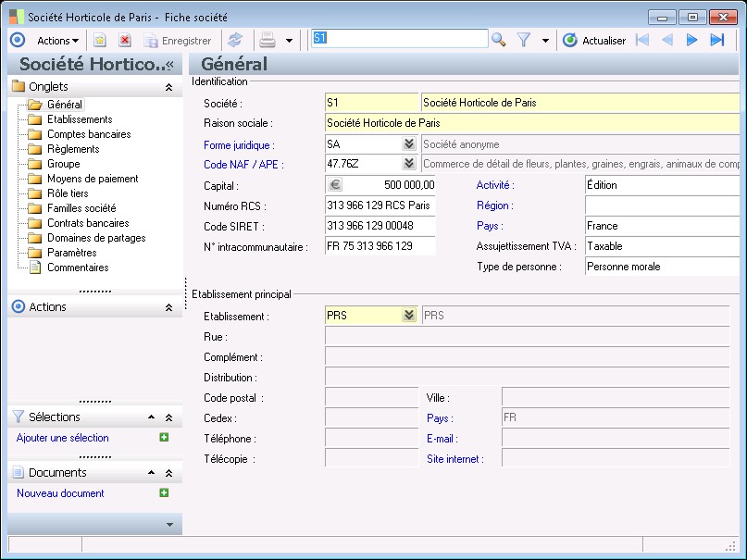This screenshot has width=747, height=560.
Task: Go to the last record arrow
Action: coord(716,40)
